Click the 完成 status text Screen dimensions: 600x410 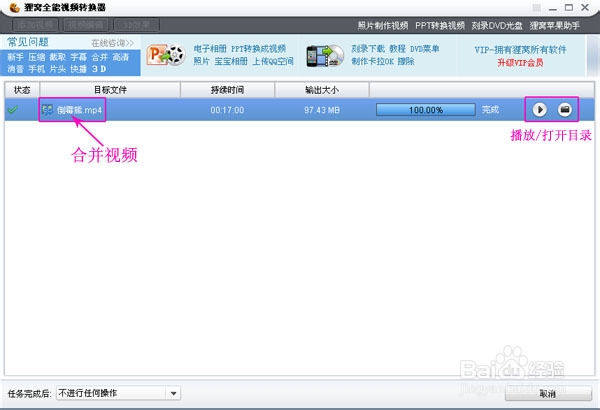coord(490,110)
